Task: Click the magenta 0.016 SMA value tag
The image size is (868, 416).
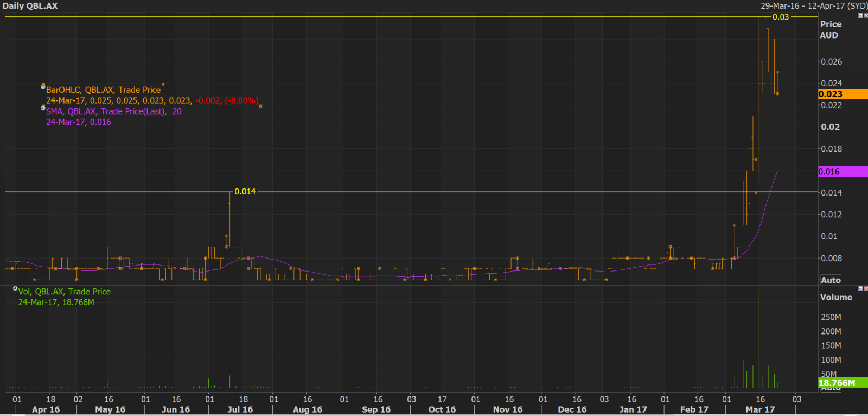Action: point(843,172)
